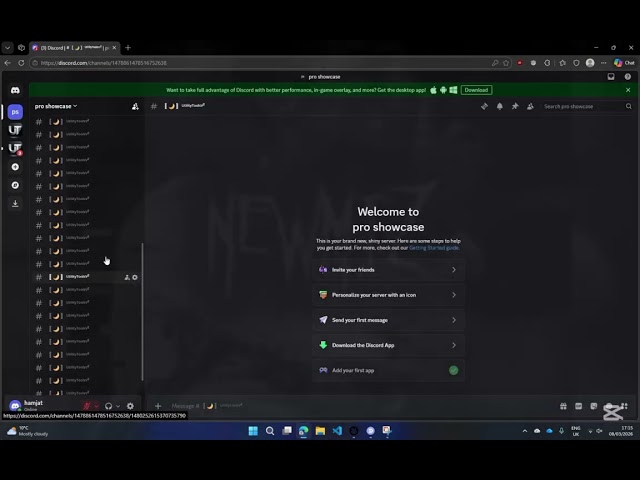Open the Threads icon in channel header
This screenshot has width=640, height=480.
tap(484, 107)
